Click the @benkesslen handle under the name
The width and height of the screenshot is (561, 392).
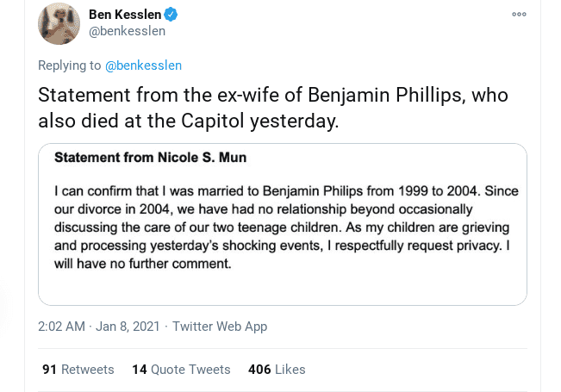[x=127, y=31]
